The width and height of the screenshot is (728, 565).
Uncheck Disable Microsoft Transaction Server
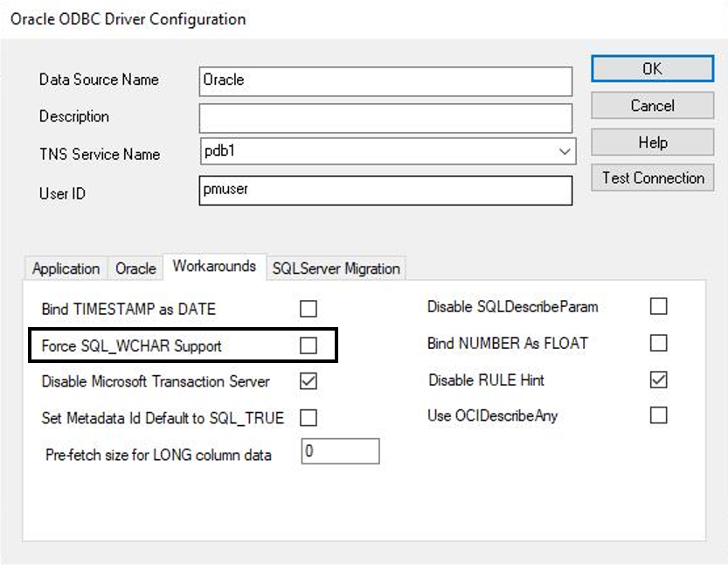[309, 381]
